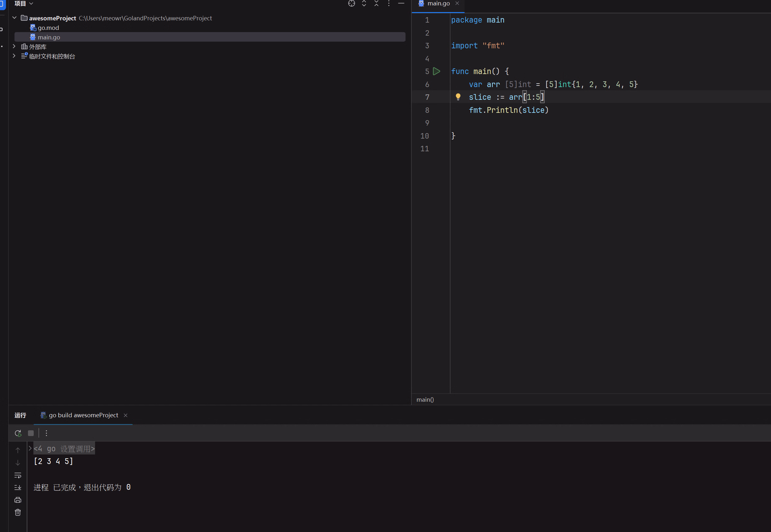Click the run gutter icon beside func main
Viewport: 771px width, 532px height.
436,71
